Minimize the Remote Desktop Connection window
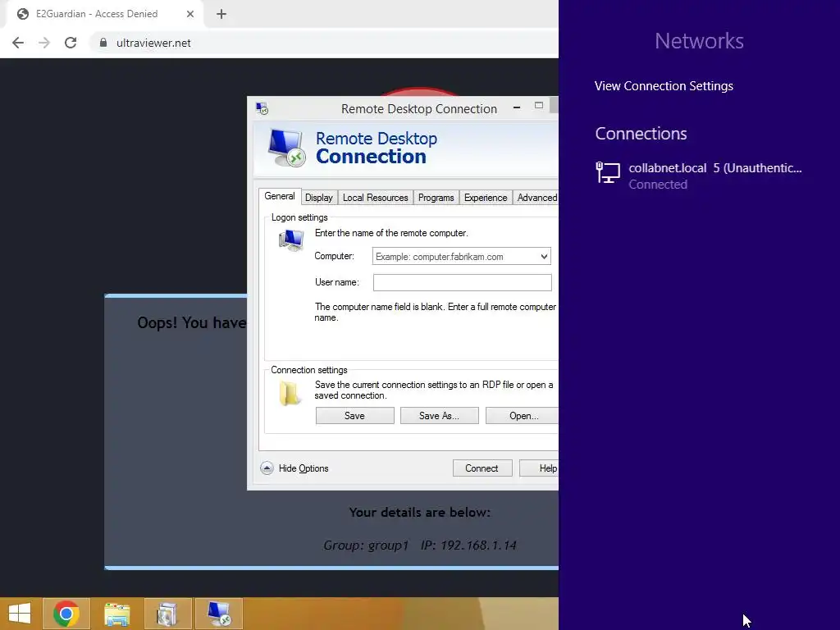The image size is (840, 630). point(517,107)
